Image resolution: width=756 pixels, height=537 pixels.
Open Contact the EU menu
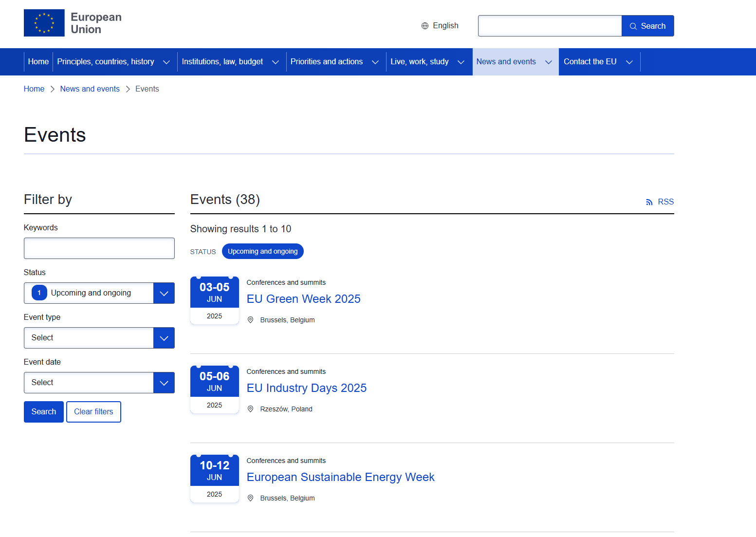[590, 62]
